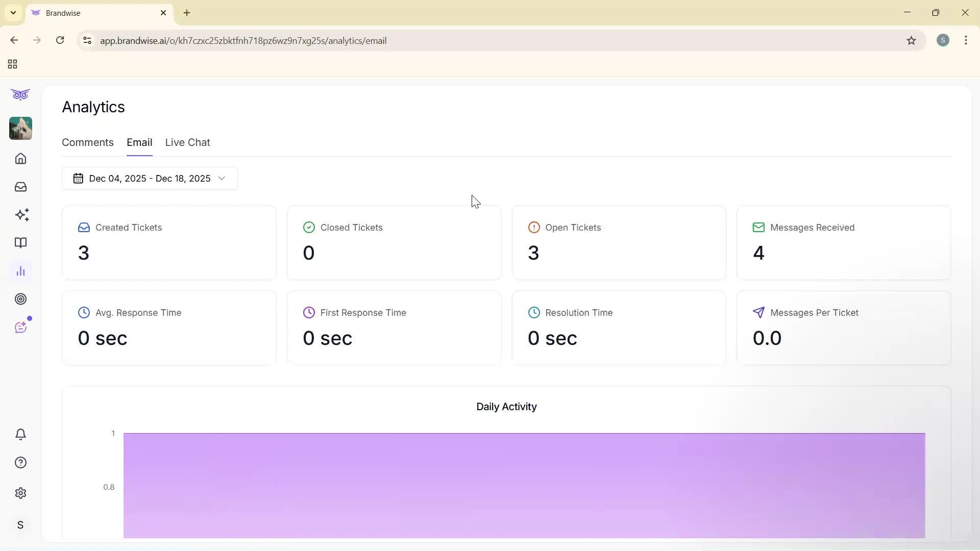Switch to the Live Chat tab
The height and width of the screenshot is (551, 980).
click(187, 143)
